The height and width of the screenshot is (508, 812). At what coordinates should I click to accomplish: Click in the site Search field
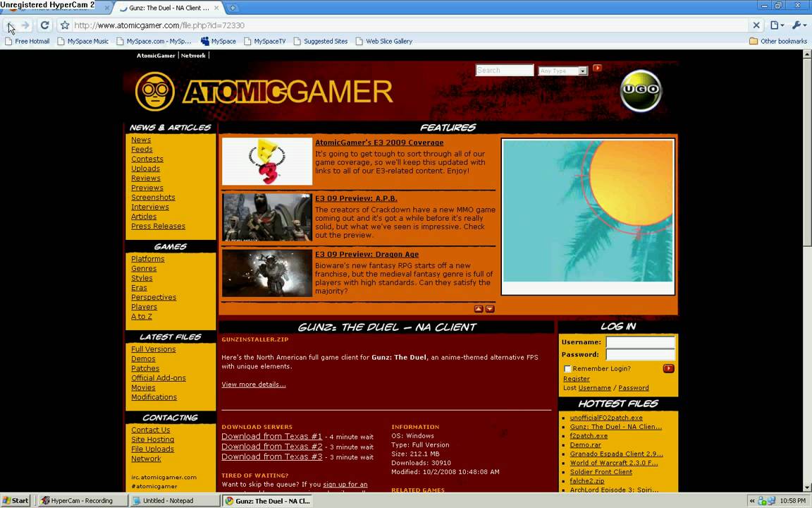point(505,71)
